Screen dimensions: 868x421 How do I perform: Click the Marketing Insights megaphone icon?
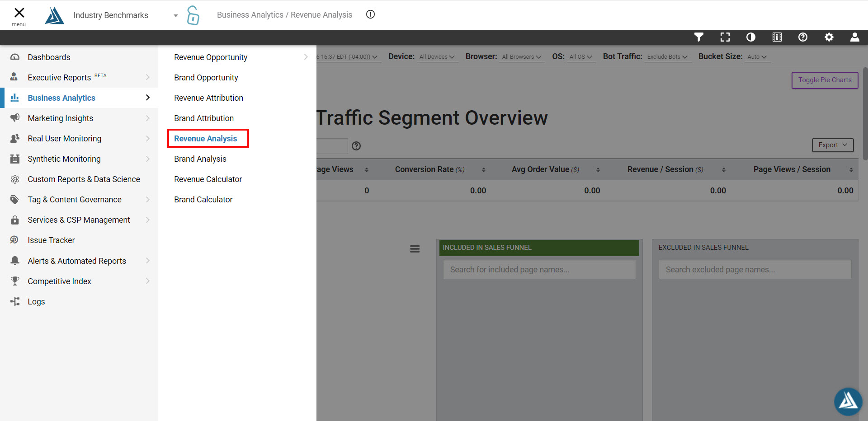click(x=15, y=118)
